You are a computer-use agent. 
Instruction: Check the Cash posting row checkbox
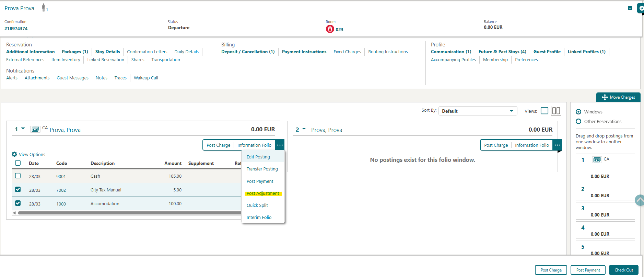[18, 176]
